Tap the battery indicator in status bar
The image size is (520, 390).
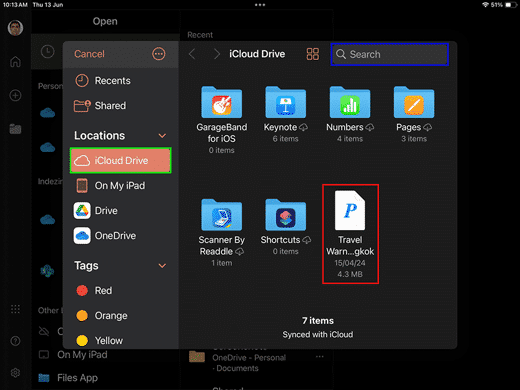(x=510, y=5)
